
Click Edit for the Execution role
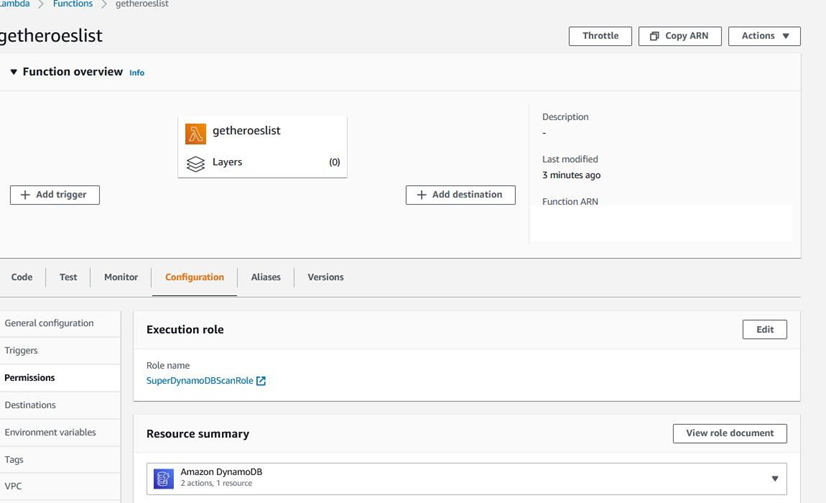click(764, 330)
